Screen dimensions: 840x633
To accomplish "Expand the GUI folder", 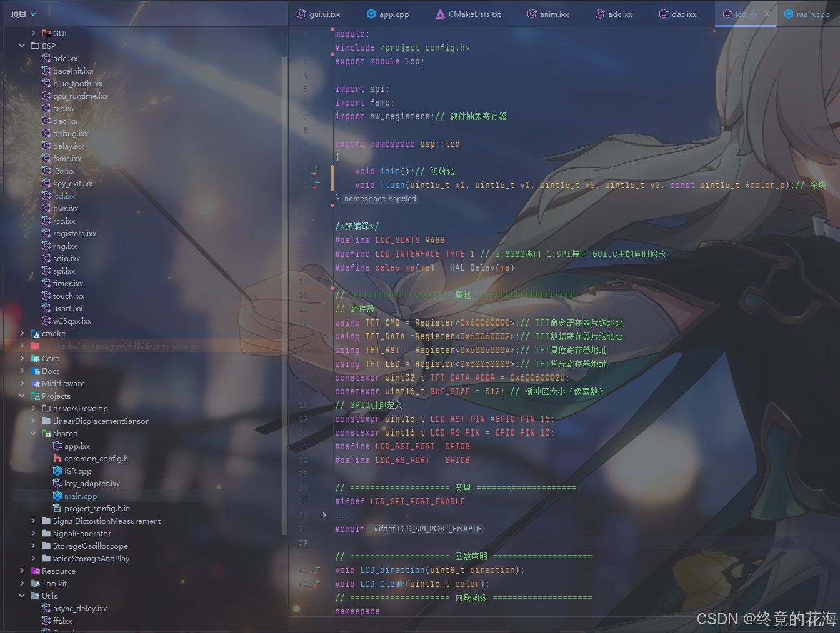I will [x=33, y=33].
